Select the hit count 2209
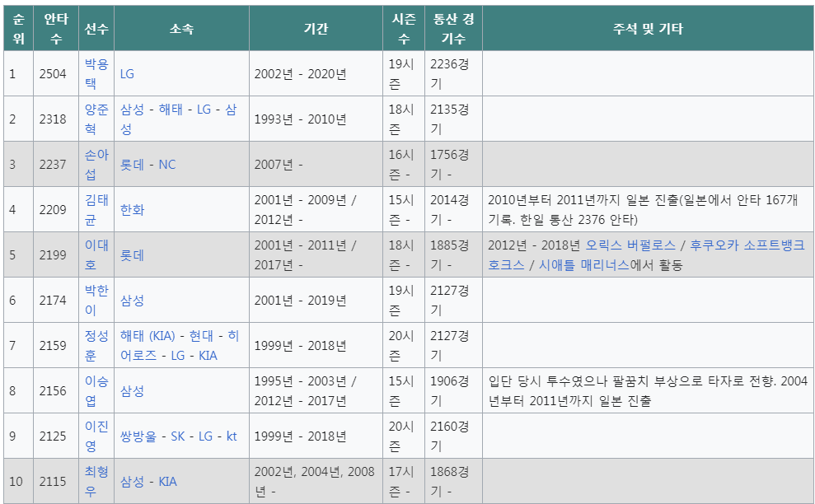 point(53,209)
